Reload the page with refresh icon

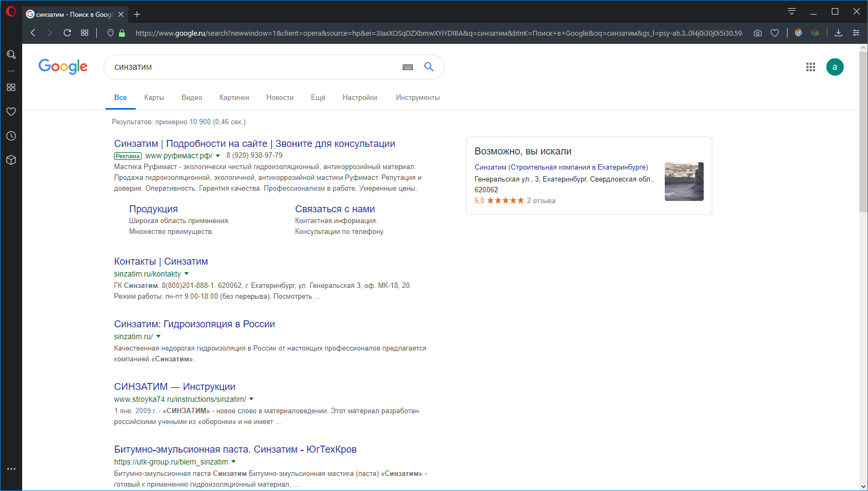(x=67, y=33)
